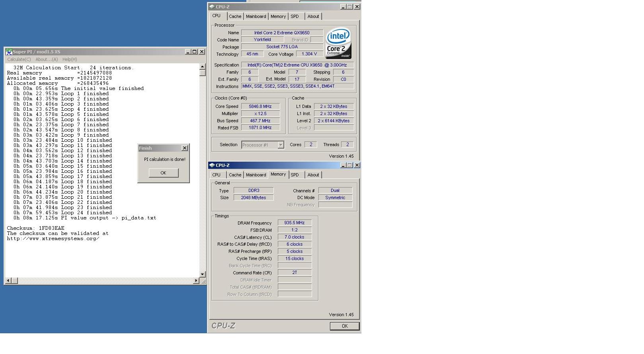Image resolution: width=644 pixels, height=354 pixels.
Task: Click the Level 2 cache 2 x 6144 KBytes field
Action: pyautogui.click(x=334, y=121)
